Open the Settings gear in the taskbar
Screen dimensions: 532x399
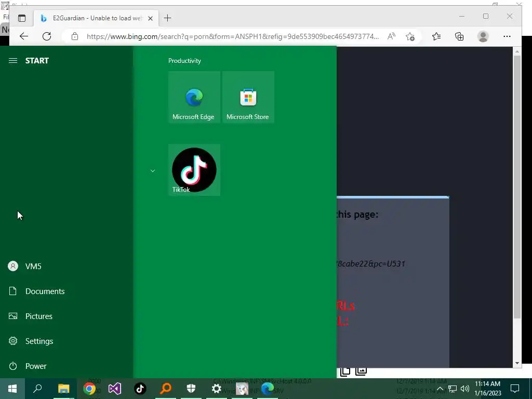(x=217, y=389)
